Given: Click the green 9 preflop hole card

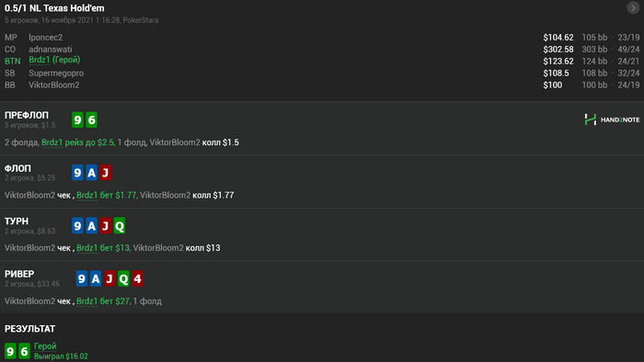Looking at the screenshot, I should [77, 119].
